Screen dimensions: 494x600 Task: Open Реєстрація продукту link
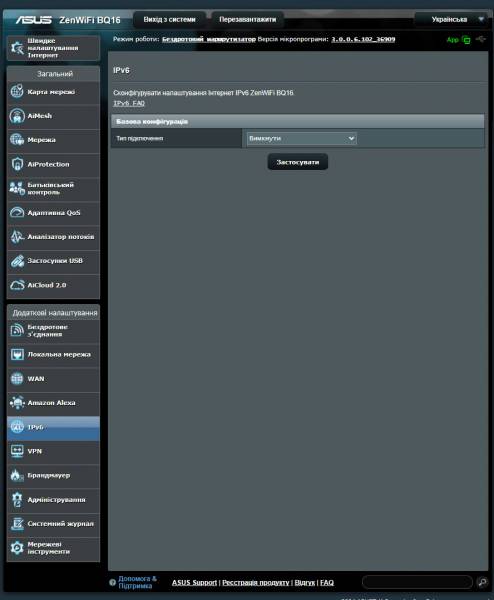coord(256,582)
